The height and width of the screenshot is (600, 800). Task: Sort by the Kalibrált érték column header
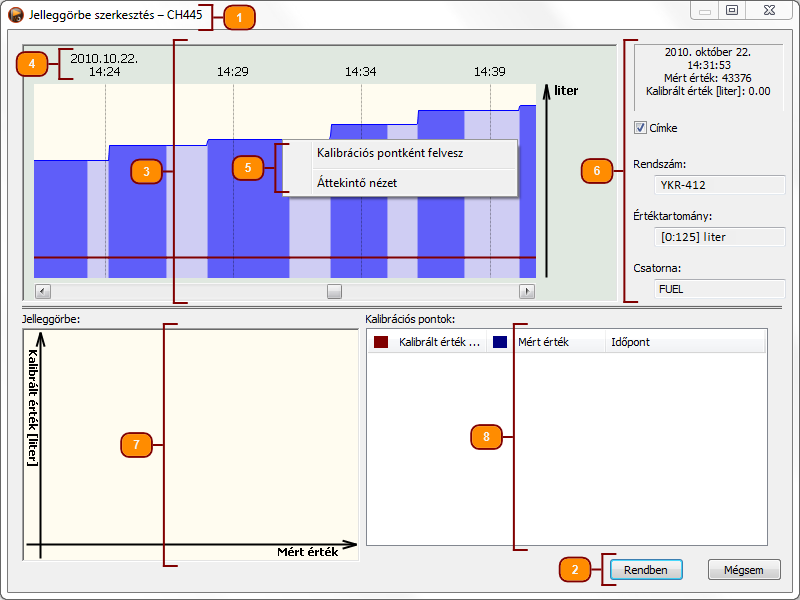[438, 342]
